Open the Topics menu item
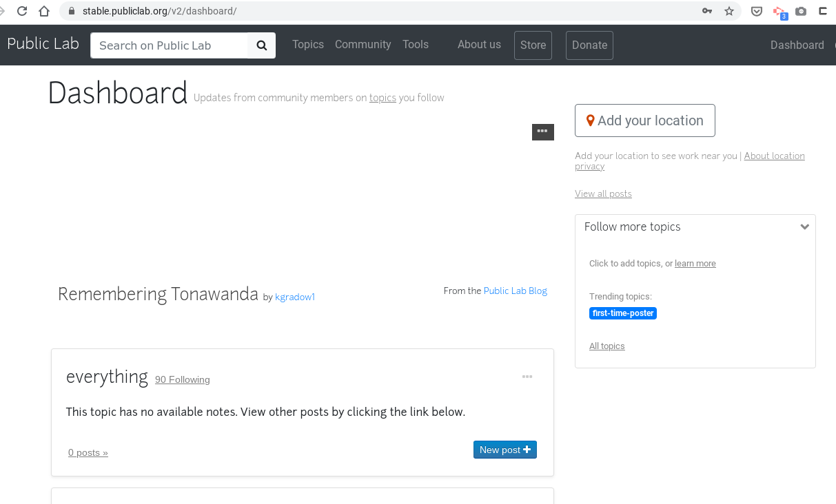This screenshot has height=504, width=836. pos(307,44)
